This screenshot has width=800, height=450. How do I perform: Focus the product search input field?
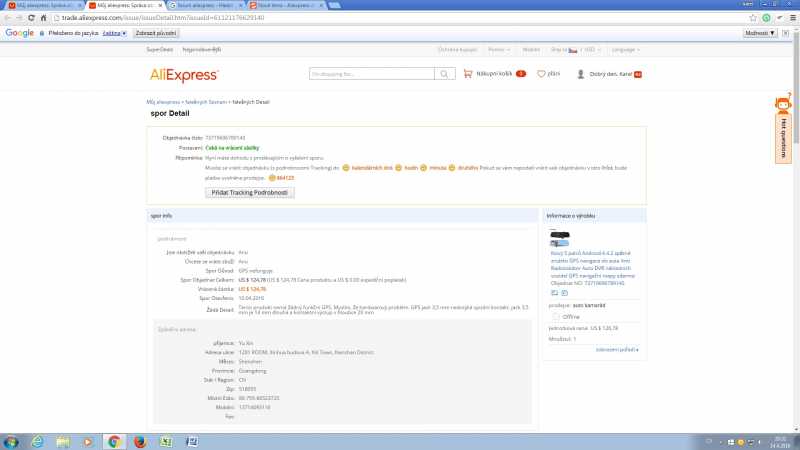(x=370, y=74)
